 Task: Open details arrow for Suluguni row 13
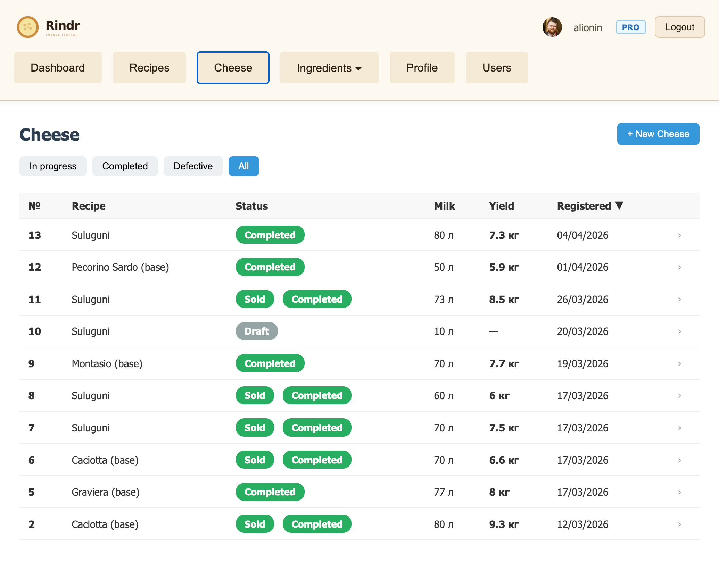pyautogui.click(x=679, y=235)
